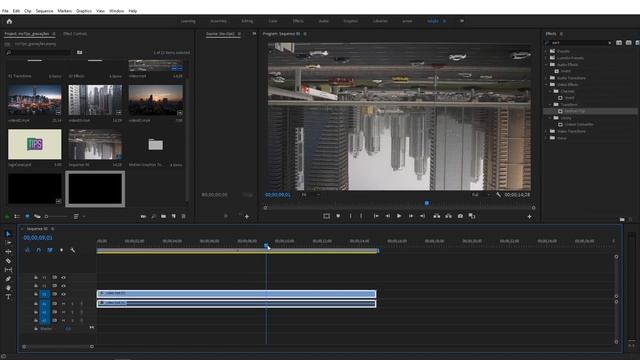
Task: Open the File menu
Action: coord(5,11)
